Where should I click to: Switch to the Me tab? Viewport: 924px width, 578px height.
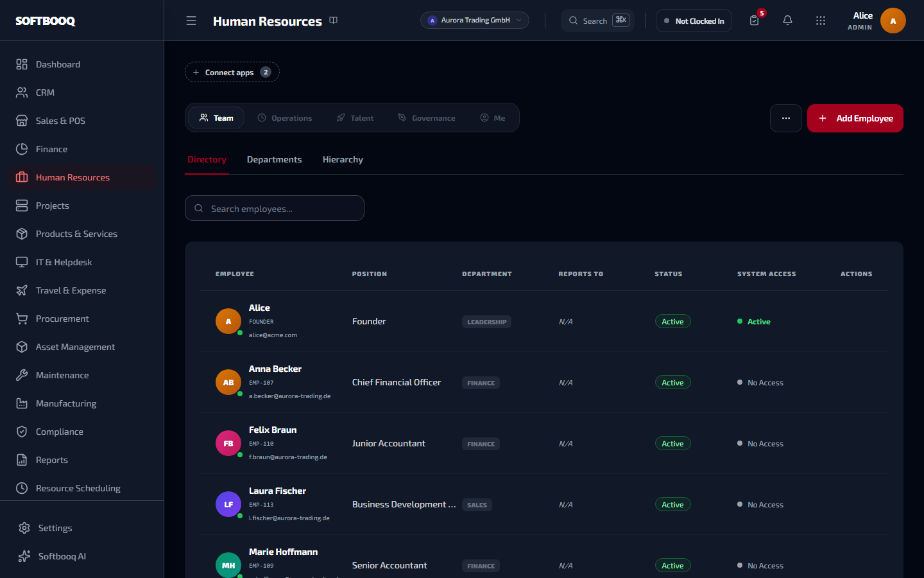point(493,118)
